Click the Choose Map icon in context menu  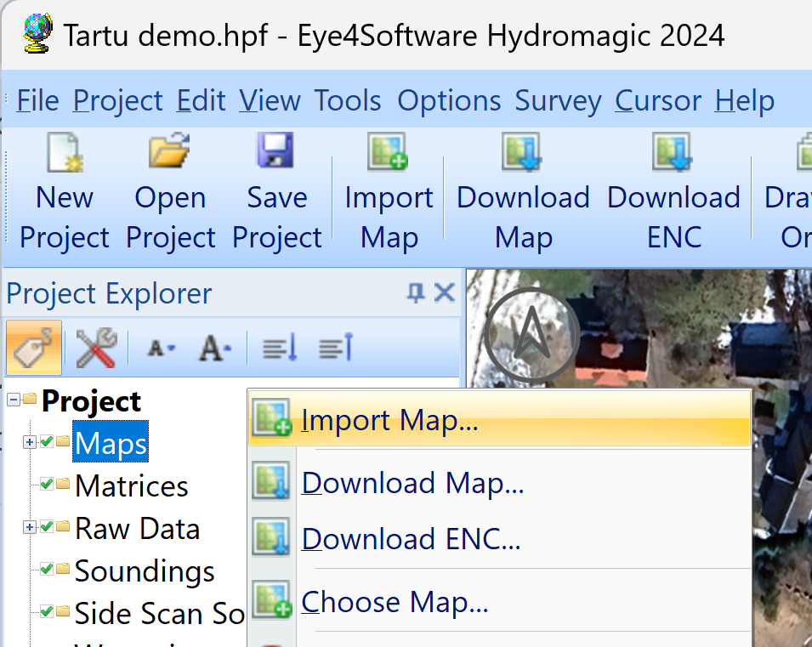pos(271,600)
